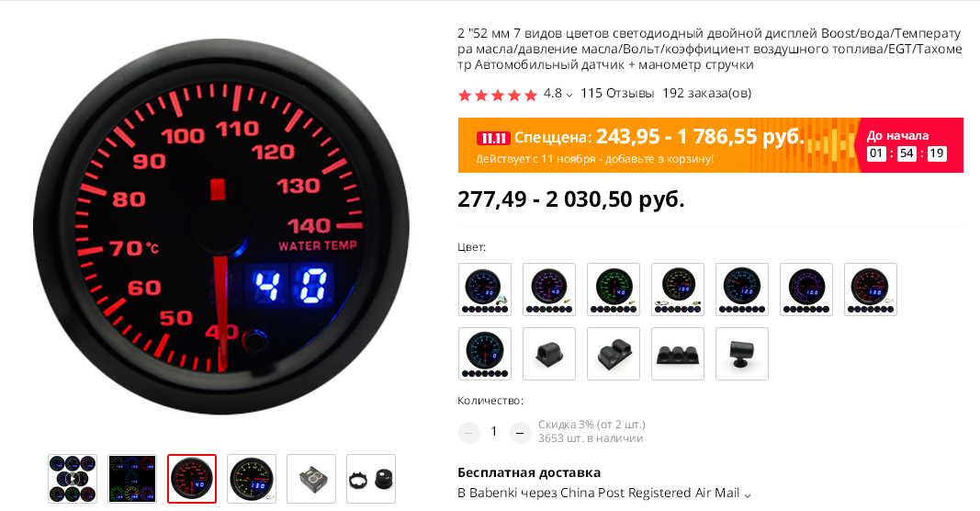Select the swivel mount gauge holder option
The image size is (980, 511).
pyautogui.click(x=742, y=354)
